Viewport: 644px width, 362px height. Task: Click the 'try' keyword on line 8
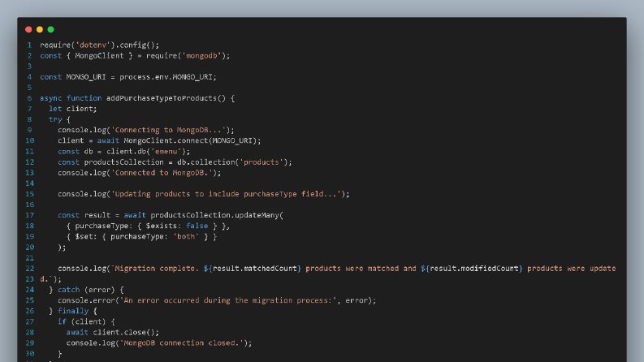55,119
